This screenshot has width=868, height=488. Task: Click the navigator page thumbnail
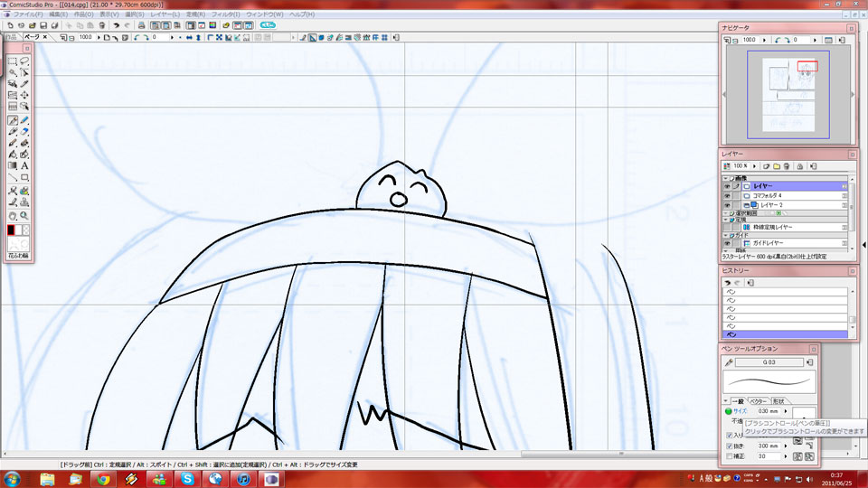pyautogui.click(x=788, y=95)
